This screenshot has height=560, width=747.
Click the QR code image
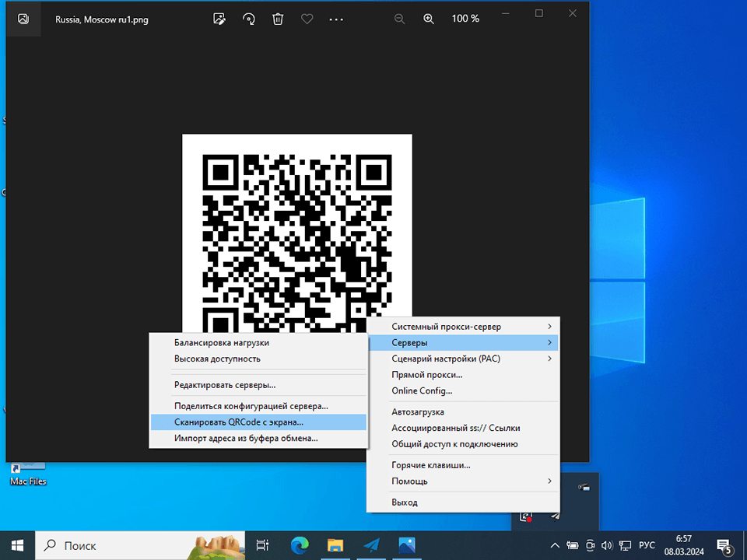point(296,233)
